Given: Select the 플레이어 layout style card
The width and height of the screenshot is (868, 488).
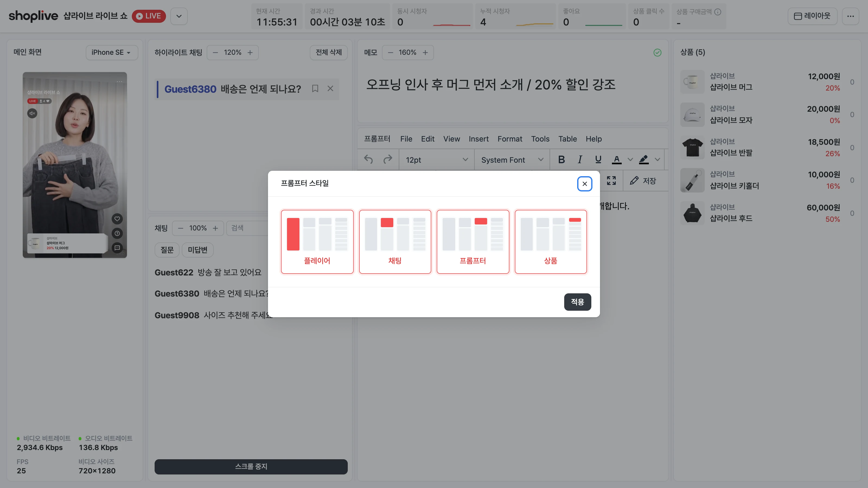Looking at the screenshot, I should pos(317,242).
